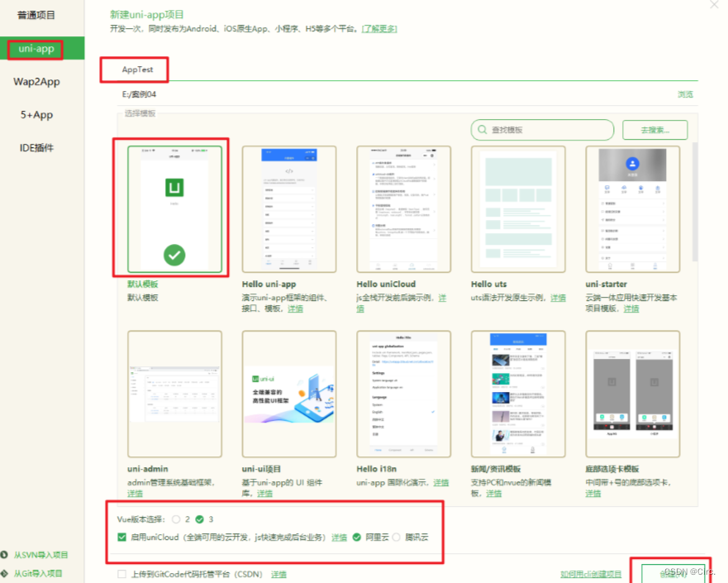Select the uni-ui项目 template thumbnail
The height and width of the screenshot is (583, 728).
click(x=289, y=394)
